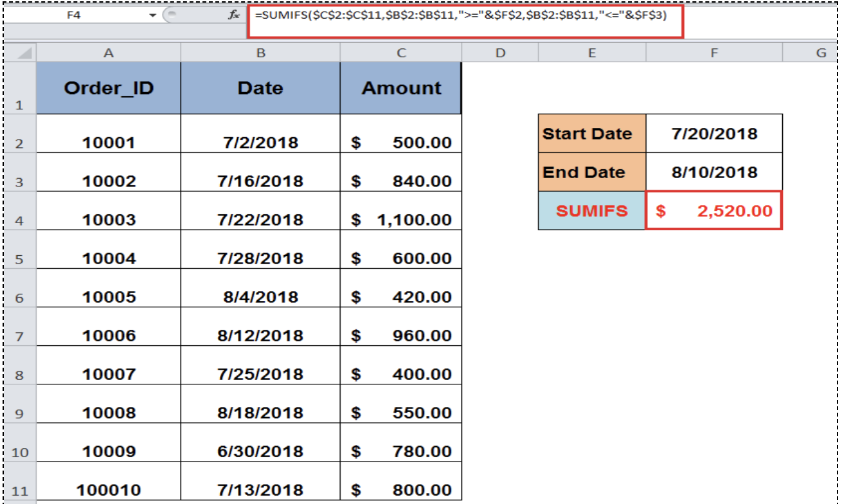Image resolution: width=842 pixels, height=504 pixels.
Task: Select the SUMIFS result cell showing 2,520.00
Action: pos(714,210)
